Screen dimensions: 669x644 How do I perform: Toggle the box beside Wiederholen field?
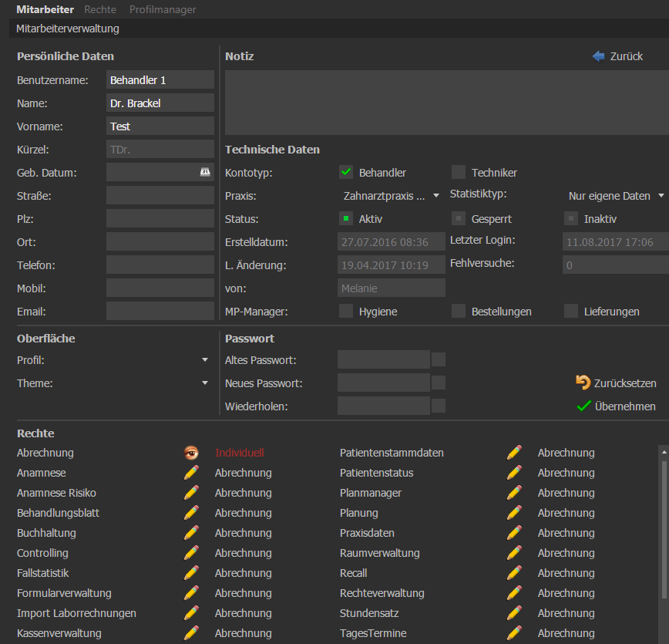pyautogui.click(x=439, y=406)
